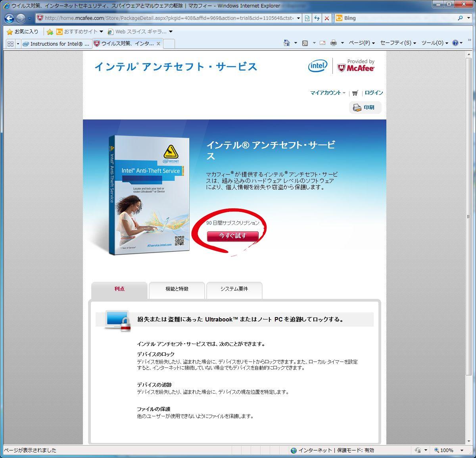
Task: Stop loading with the red X icon
Action: (327, 18)
